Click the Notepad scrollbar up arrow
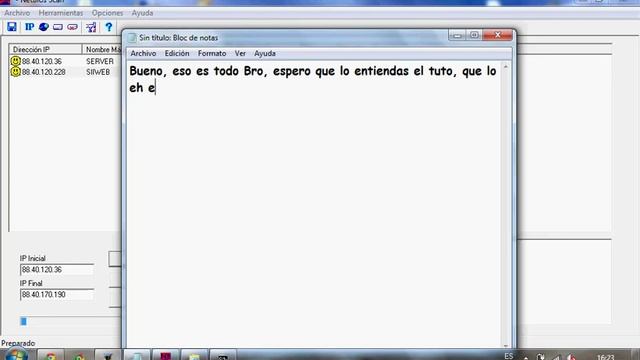Viewport: 640px width, 360px height. (x=506, y=67)
